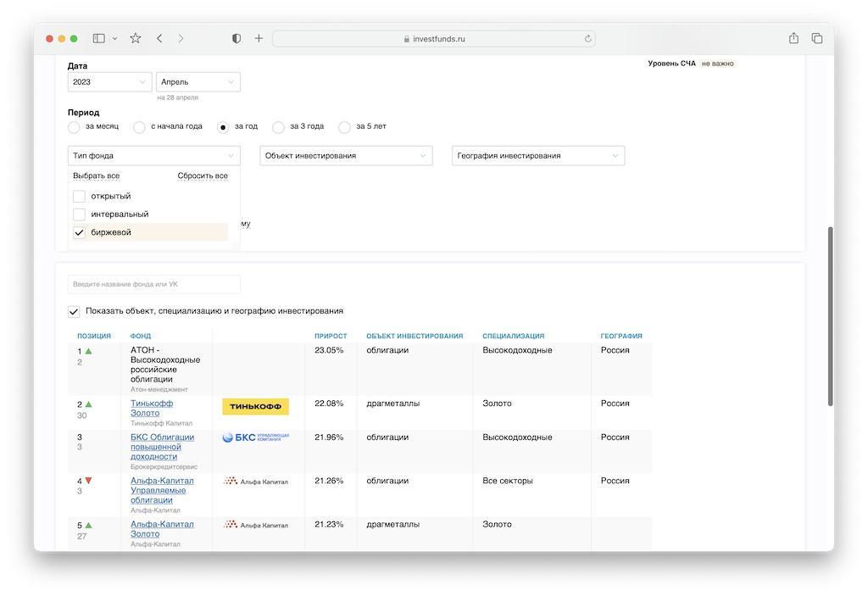
Task: Reload the page using refresh icon
Action: 587,39
